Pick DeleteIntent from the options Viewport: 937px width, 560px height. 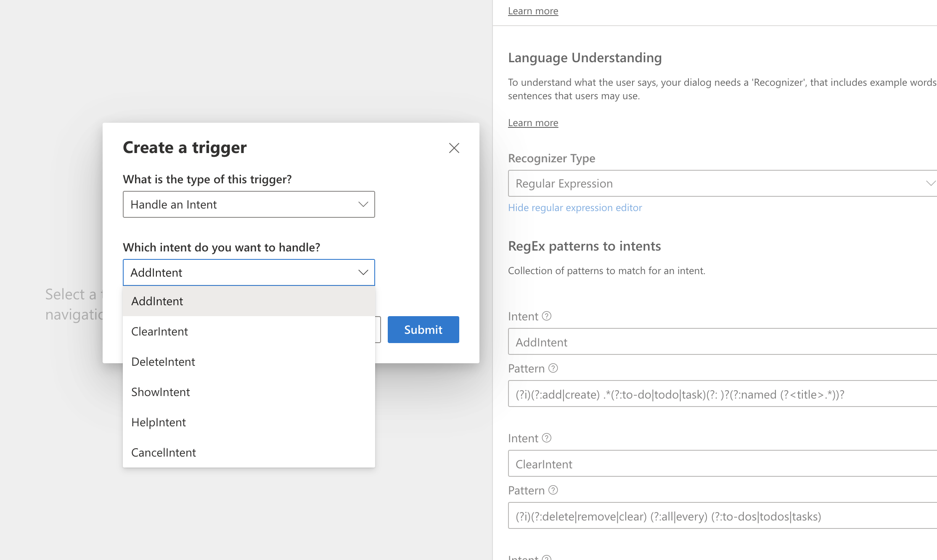[249, 362]
